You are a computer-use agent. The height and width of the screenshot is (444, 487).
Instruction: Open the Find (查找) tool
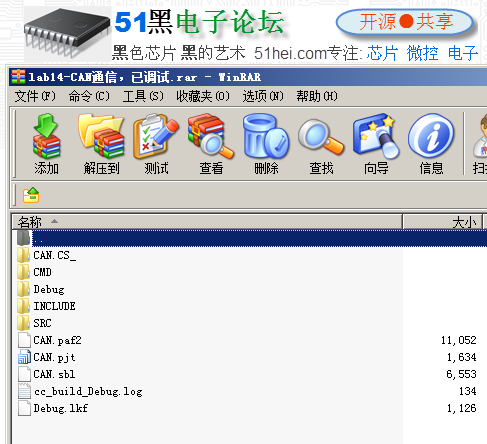[x=321, y=137]
